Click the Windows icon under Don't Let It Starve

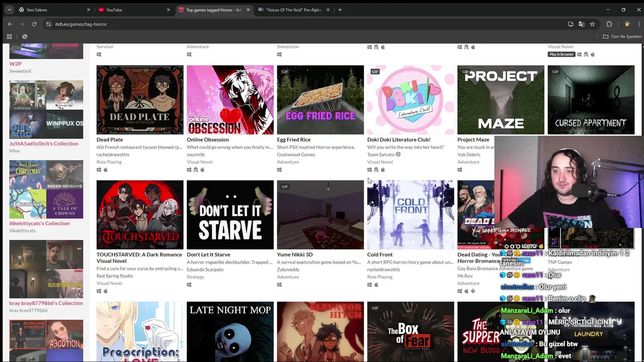189,285
